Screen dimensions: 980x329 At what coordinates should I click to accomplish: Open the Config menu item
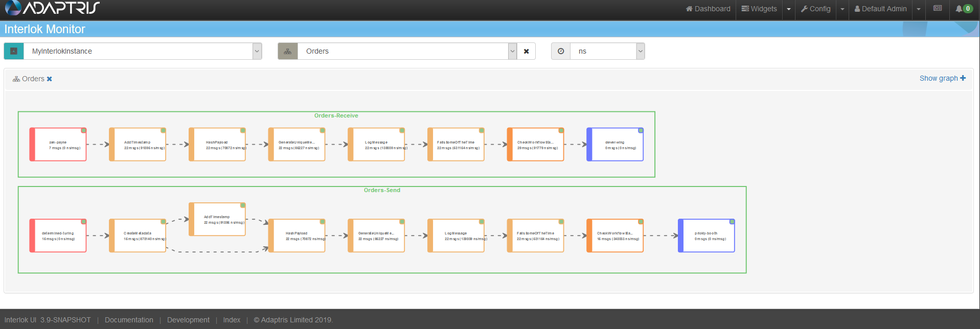click(x=815, y=9)
